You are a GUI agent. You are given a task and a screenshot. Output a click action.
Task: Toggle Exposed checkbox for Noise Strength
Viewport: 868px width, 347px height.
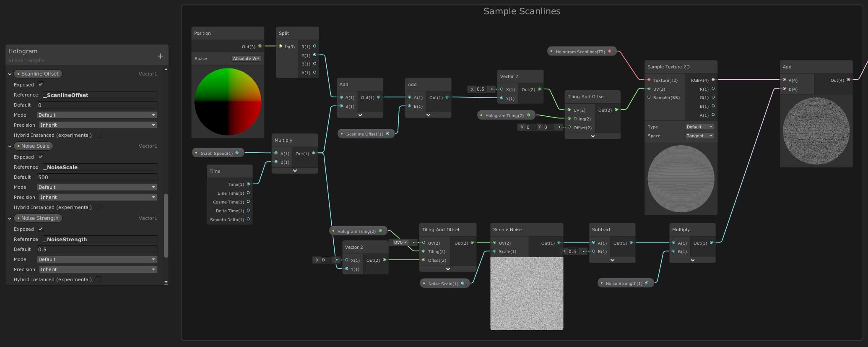click(x=41, y=229)
